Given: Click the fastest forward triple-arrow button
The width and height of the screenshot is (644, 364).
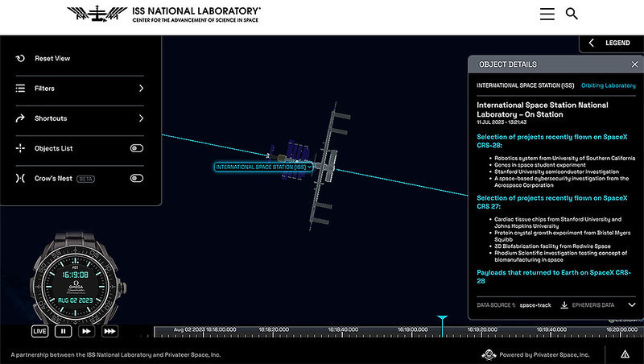Looking at the screenshot, I should coord(109,331).
